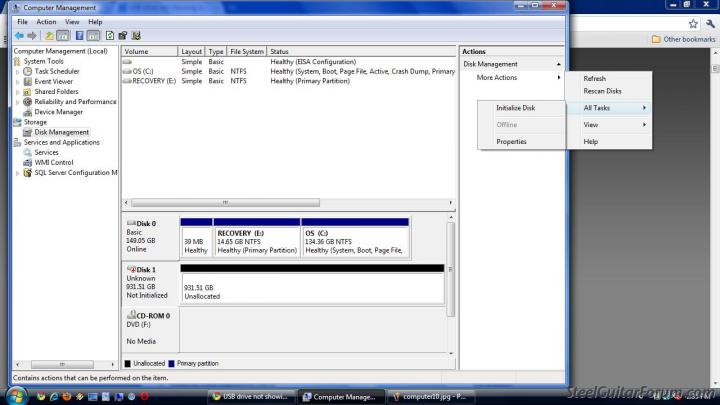
Task: Open Device Manager in the tree
Action: (58, 112)
